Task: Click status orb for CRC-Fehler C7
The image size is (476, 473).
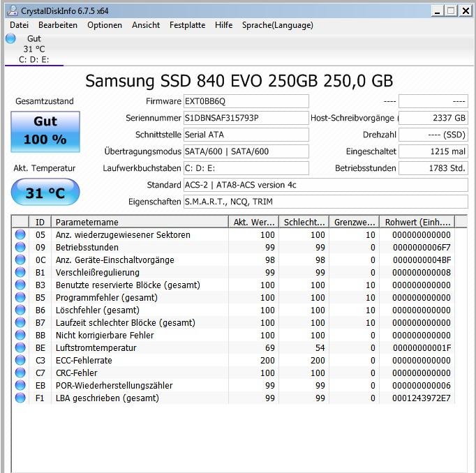Action: tap(20, 373)
